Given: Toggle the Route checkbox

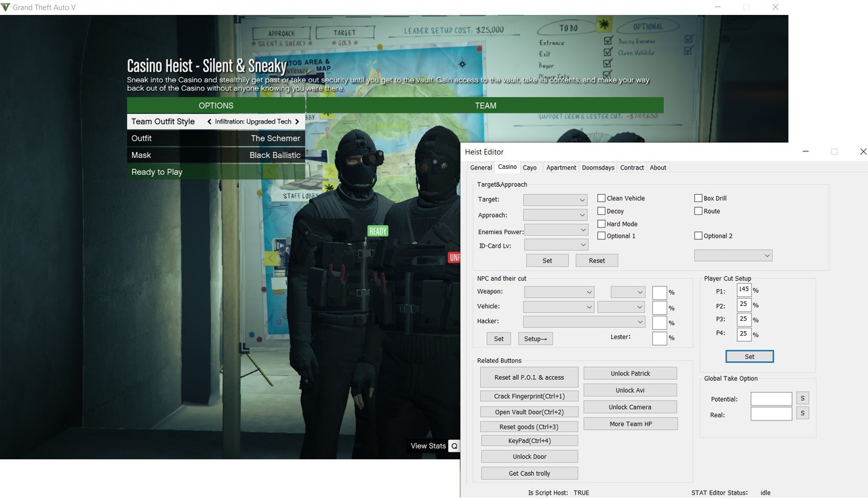Looking at the screenshot, I should tap(698, 211).
